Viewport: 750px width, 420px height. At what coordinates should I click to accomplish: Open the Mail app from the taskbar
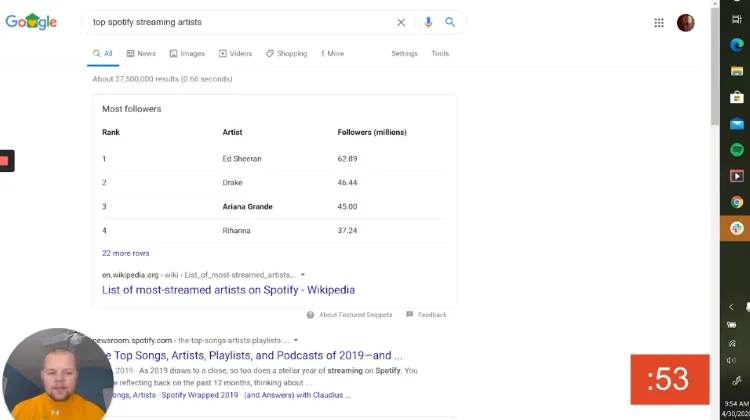click(737, 124)
